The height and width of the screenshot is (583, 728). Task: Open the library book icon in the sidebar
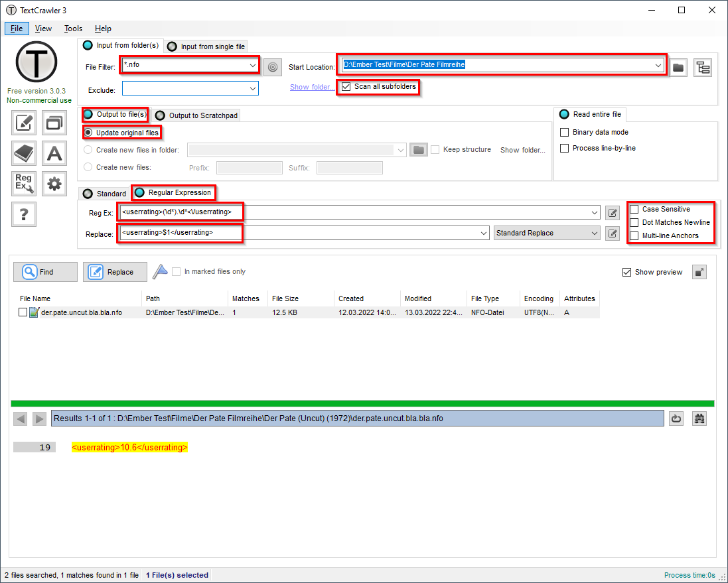[x=24, y=153]
